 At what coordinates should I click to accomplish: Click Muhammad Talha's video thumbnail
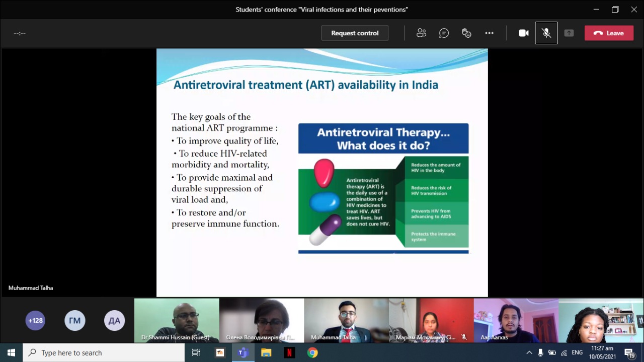tap(346, 320)
